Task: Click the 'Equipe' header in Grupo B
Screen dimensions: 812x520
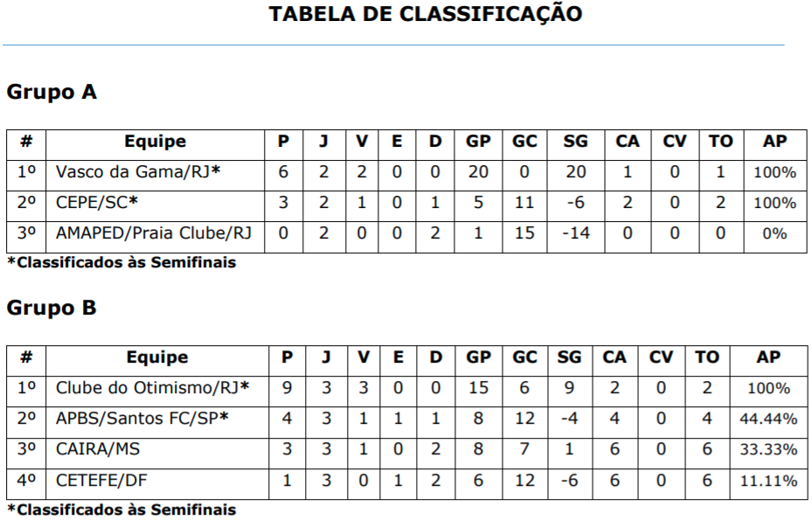Action: pos(156,357)
